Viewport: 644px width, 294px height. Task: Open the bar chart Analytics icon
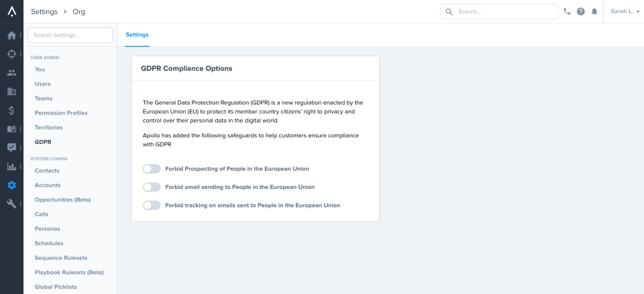[11, 167]
